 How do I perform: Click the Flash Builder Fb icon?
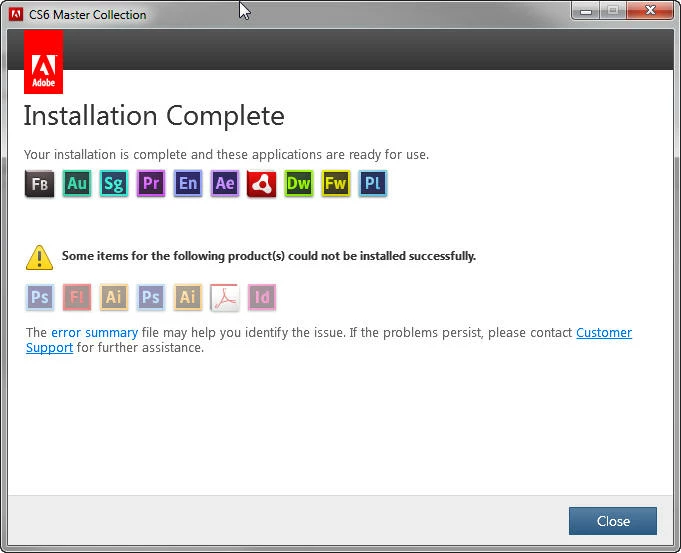click(x=40, y=184)
